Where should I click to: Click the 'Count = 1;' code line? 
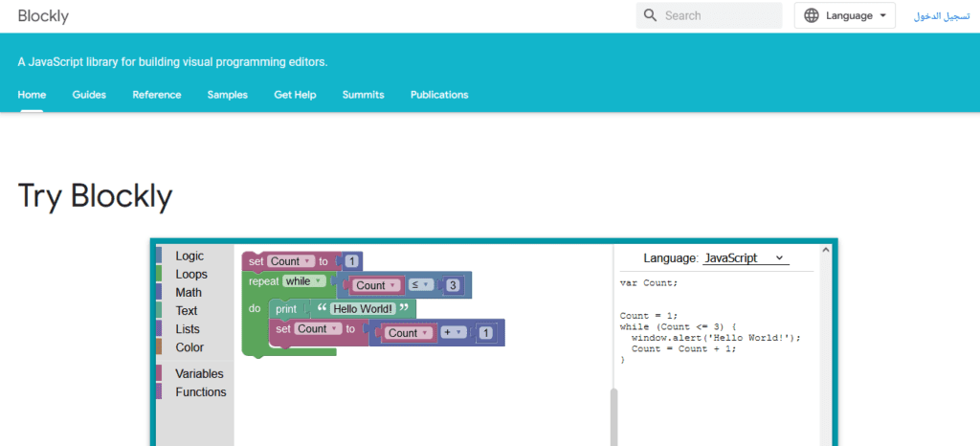[x=648, y=316]
